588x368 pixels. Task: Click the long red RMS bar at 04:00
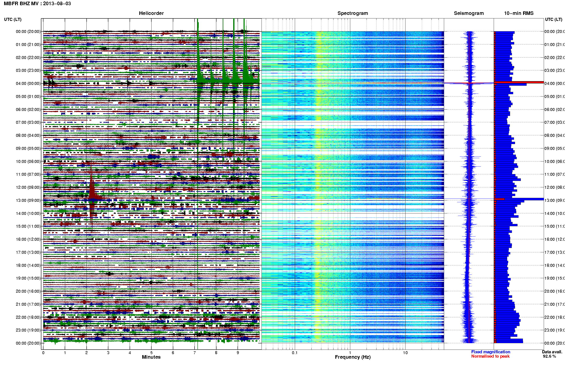(x=519, y=82)
